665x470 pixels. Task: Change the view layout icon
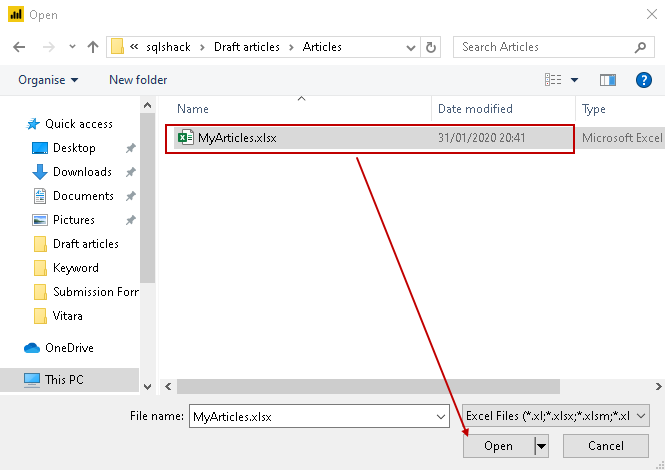pyautogui.click(x=553, y=80)
